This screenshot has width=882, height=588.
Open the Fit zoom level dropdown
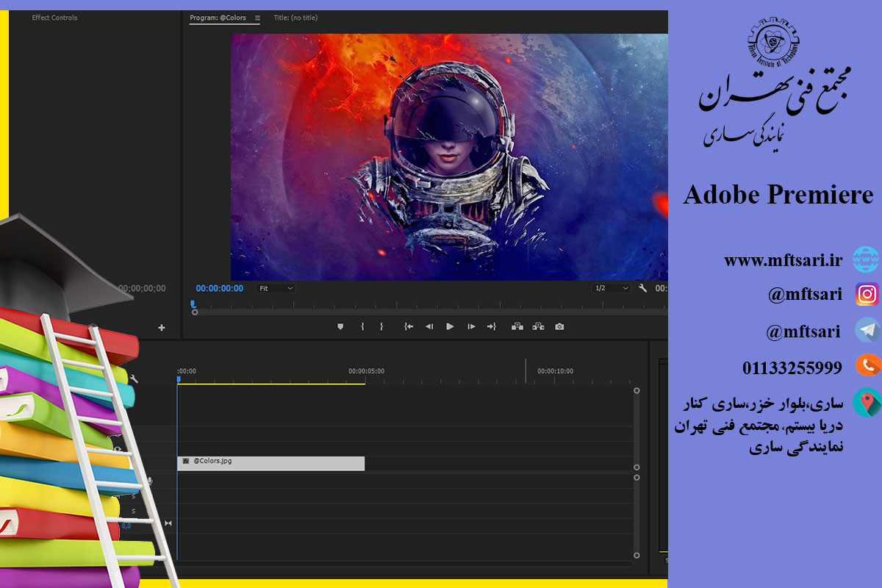click(276, 288)
